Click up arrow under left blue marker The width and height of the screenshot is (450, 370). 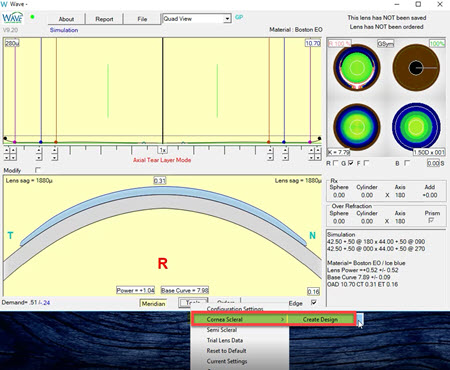[39, 150]
